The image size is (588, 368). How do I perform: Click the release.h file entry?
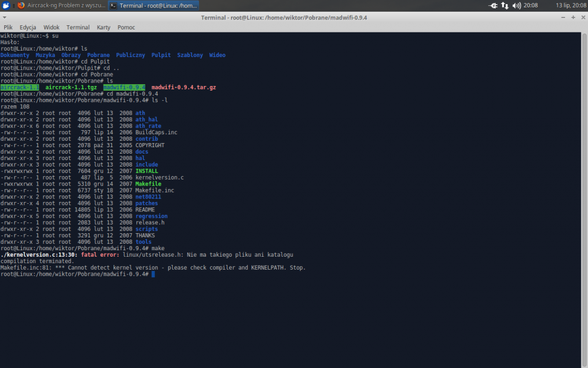150,223
